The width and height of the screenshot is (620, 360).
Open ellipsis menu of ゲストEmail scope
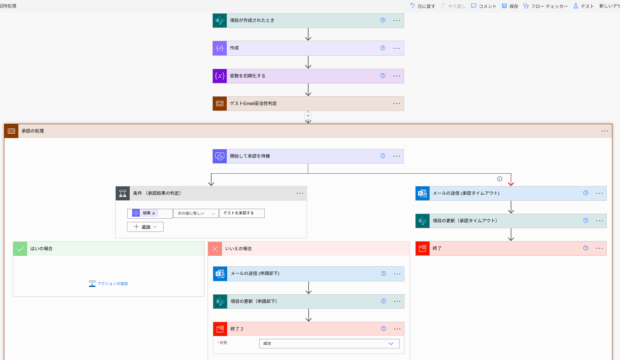coord(397,104)
